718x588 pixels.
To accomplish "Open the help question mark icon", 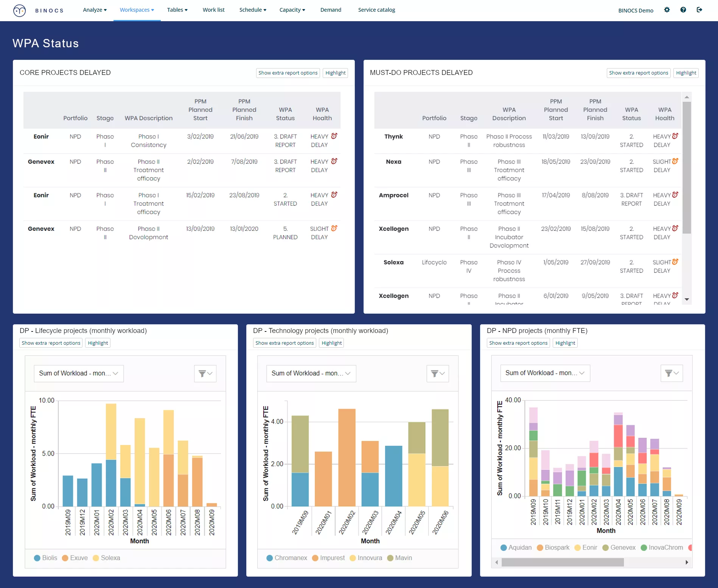I will (x=683, y=10).
